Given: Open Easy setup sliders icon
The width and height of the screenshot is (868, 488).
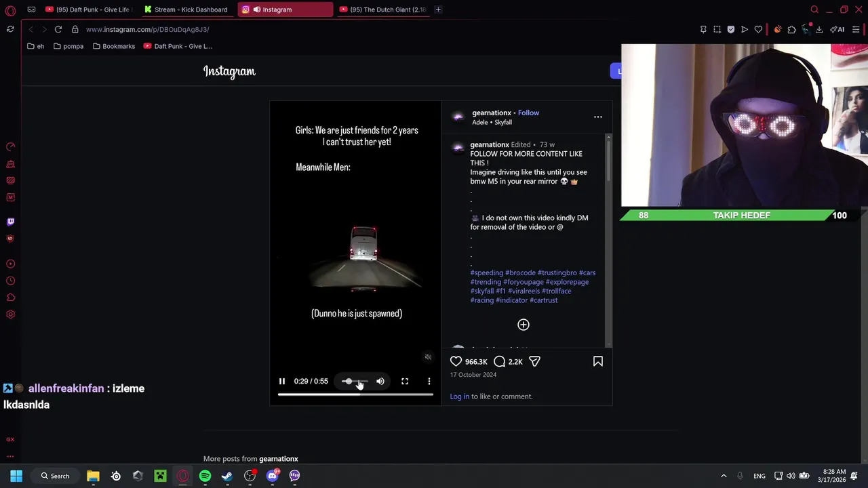Looking at the screenshot, I should (856, 29).
